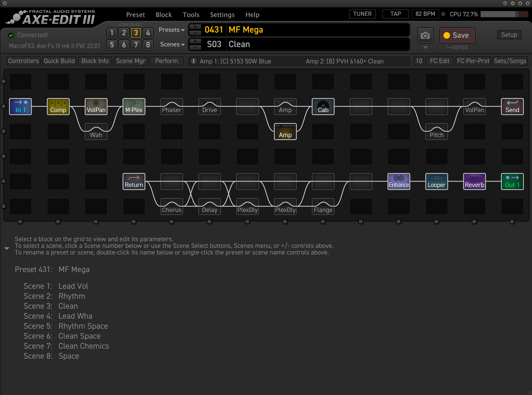Open Quick Build
Viewport: 532px width, 395px height.
[59, 61]
